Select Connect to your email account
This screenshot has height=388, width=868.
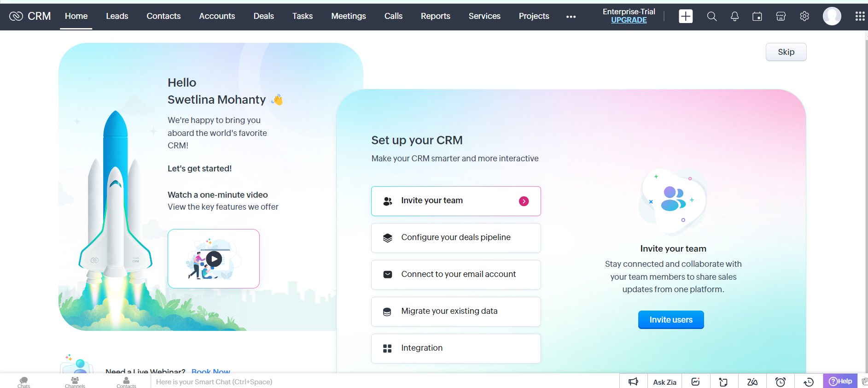pos(456,275)
